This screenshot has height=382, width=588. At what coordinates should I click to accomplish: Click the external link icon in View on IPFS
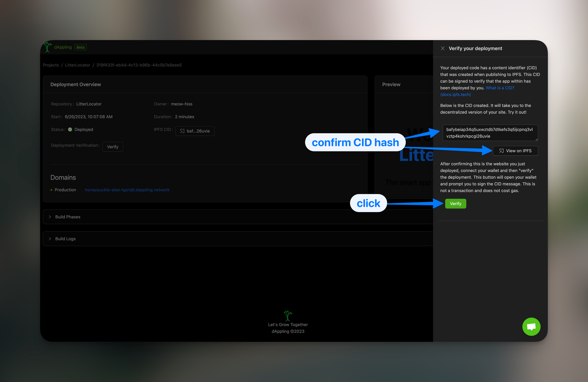tap(501, 151)
